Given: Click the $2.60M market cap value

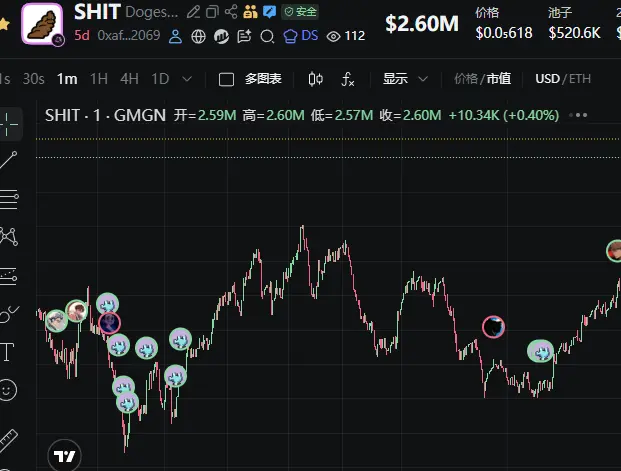Looking at the screenshot, I should (422, 24).
